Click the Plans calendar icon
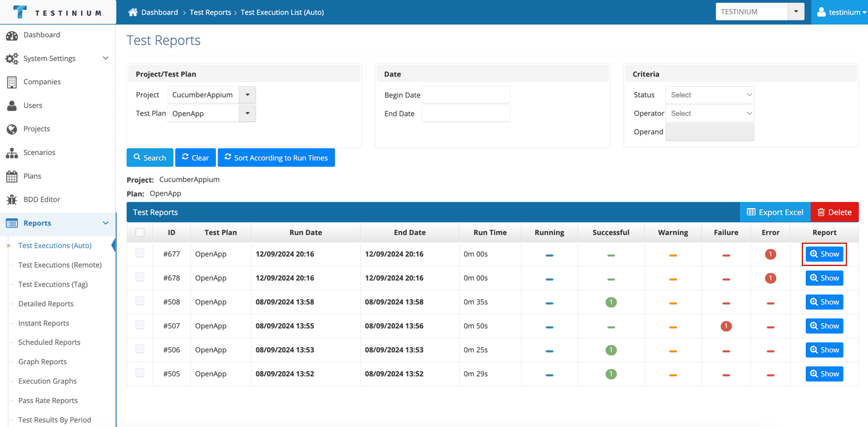 tap(12, 176)
